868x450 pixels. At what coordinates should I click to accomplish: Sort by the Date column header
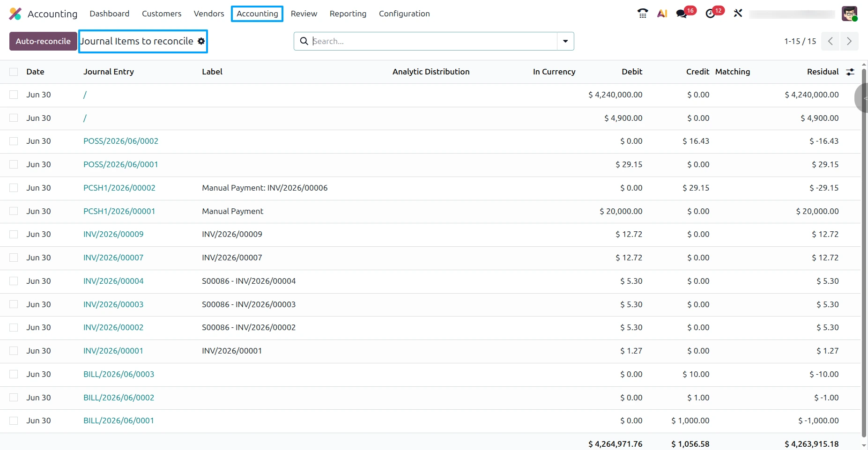point(35,72)
